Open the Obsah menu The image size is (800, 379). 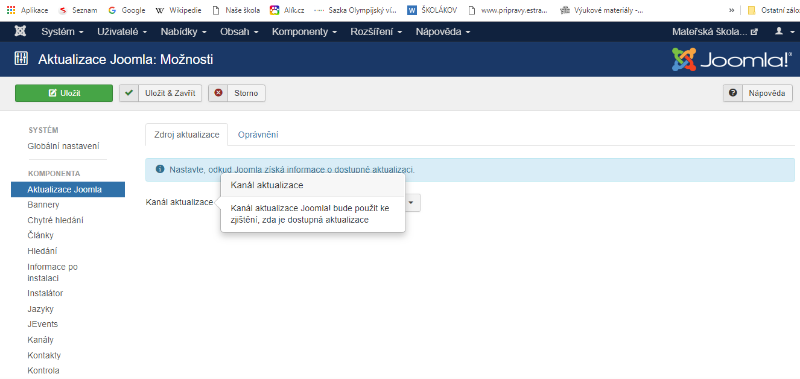point(239,32)
